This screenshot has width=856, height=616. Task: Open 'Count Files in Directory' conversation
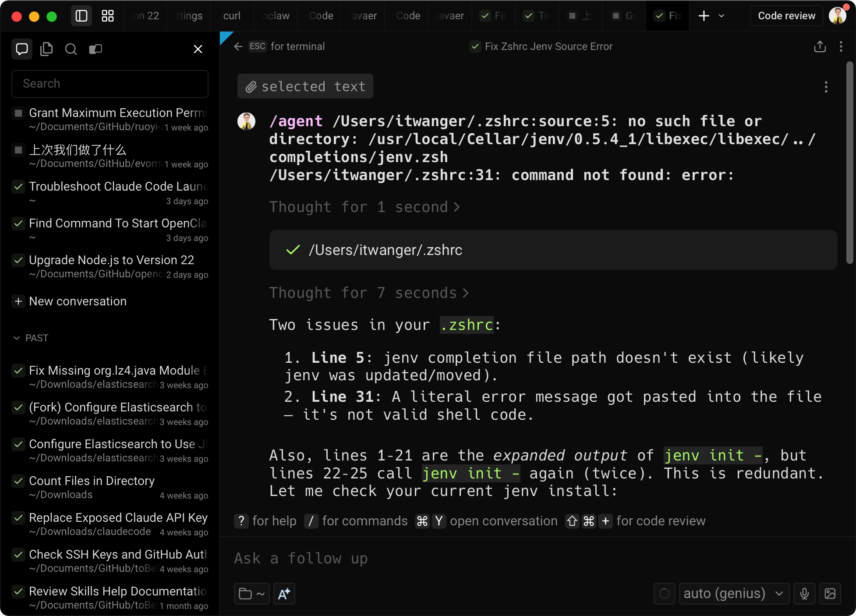(x=92, y=481)
